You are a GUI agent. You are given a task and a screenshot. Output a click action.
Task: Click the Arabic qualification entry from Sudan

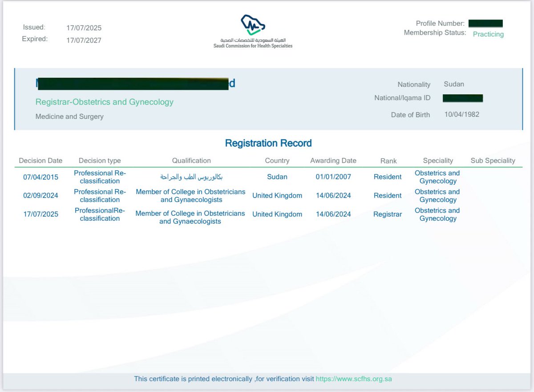coord(191,177)
